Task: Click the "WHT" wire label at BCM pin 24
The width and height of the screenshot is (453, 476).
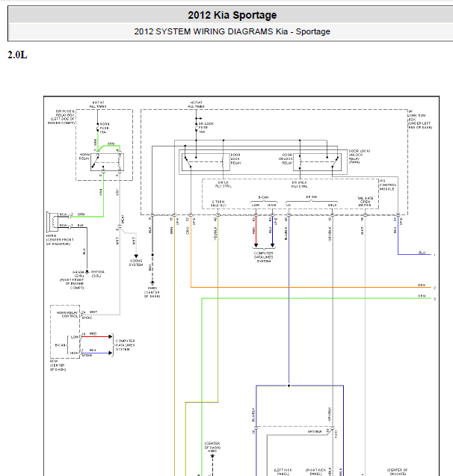Action: (93, 312)
